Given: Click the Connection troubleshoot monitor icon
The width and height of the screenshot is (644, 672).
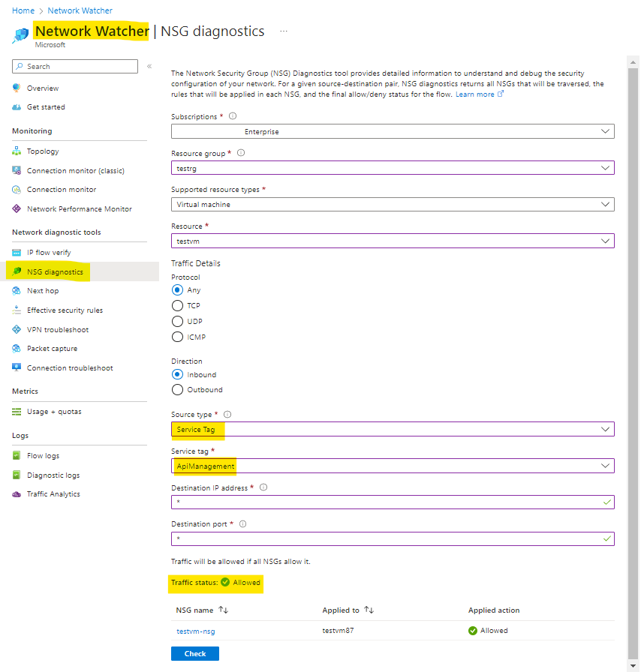Looking at the screenshot, I should click(17, 367).
